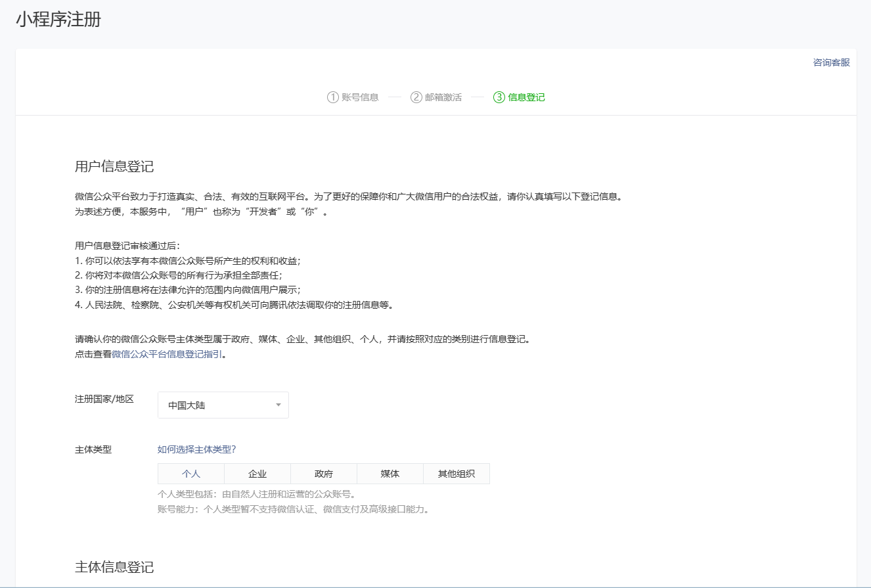871x588 pixels.
Task: Open the 微信公众平台信息登记指引 link
Action: click(x=167, y=354)
